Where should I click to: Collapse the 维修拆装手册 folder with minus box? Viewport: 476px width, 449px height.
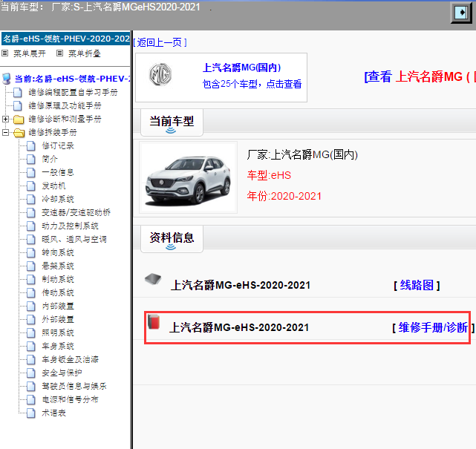[x=5, y=132]
